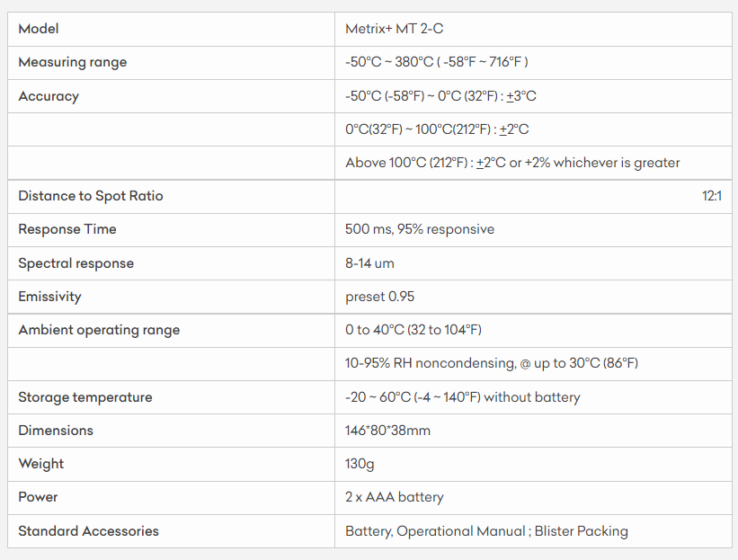Click the 0°C ~ 100°C accuracy line
This screenshot has height=560, width=738.
coord(437,129)
